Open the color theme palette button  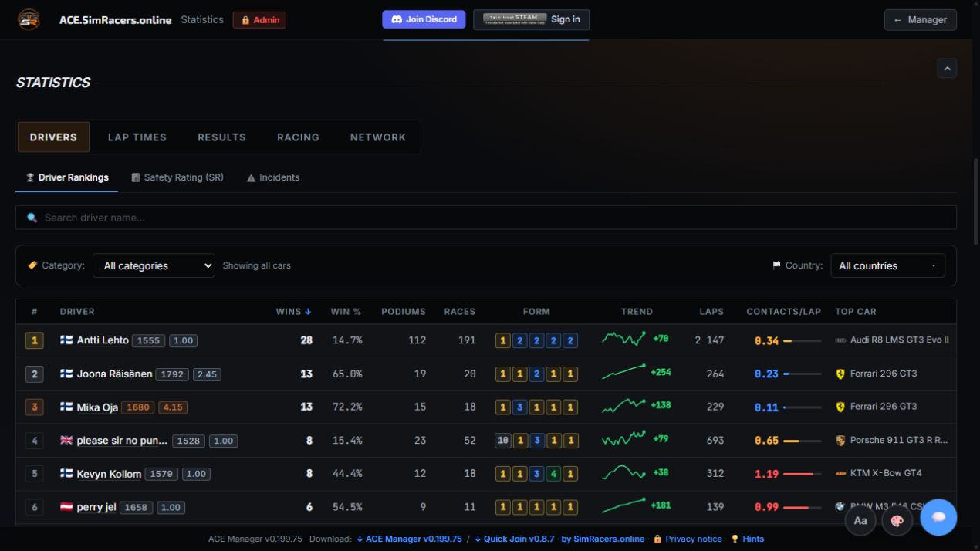897,520
